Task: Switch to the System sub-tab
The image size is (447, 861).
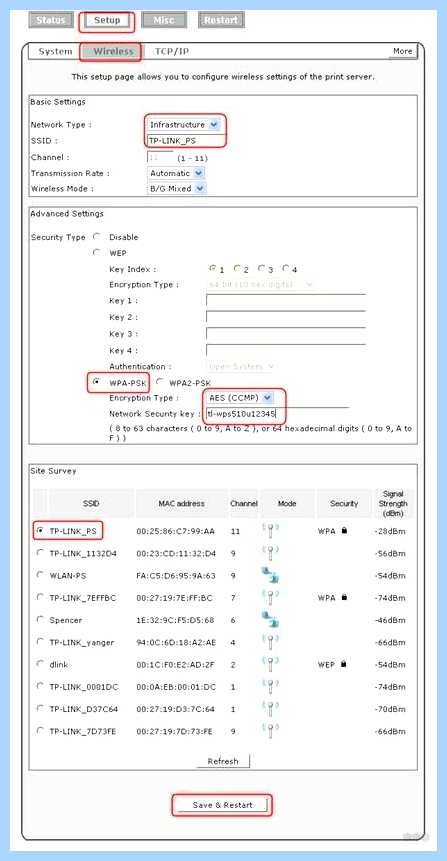Action: click(x=55, y=52)
